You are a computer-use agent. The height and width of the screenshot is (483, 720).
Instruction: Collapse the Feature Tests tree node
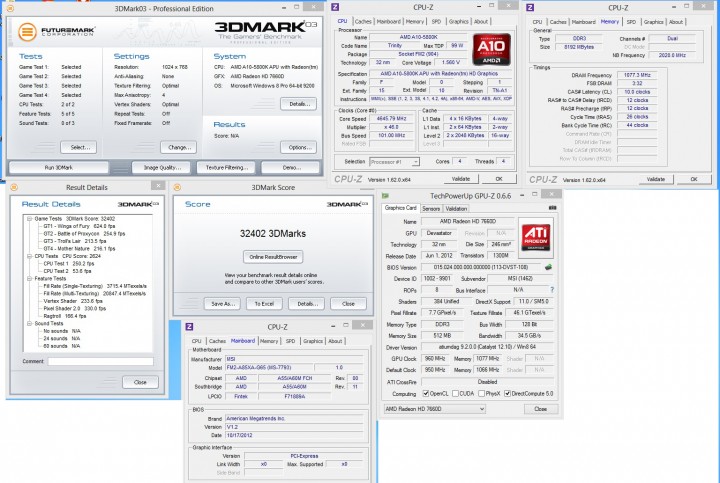(x=29, y=279)
